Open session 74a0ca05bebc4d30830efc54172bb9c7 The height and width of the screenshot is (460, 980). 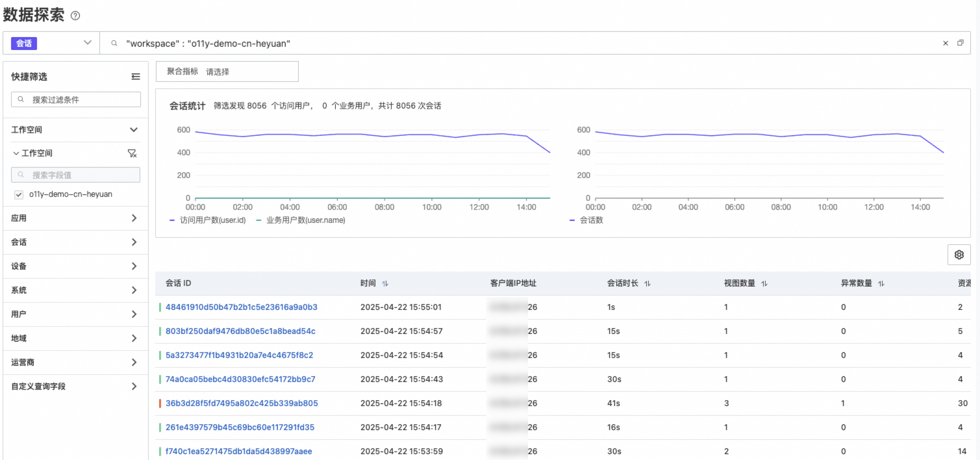pos(240,379)
